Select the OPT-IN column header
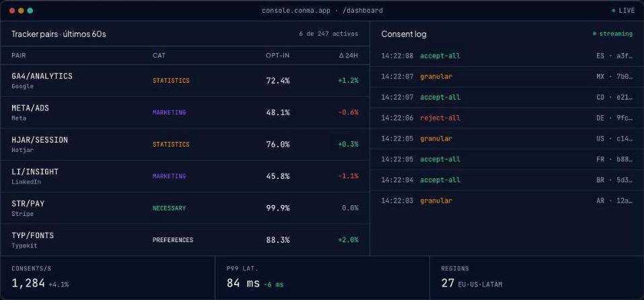This screenshot has width=644, height=300. pyautogui.click(x=278, y=55)
